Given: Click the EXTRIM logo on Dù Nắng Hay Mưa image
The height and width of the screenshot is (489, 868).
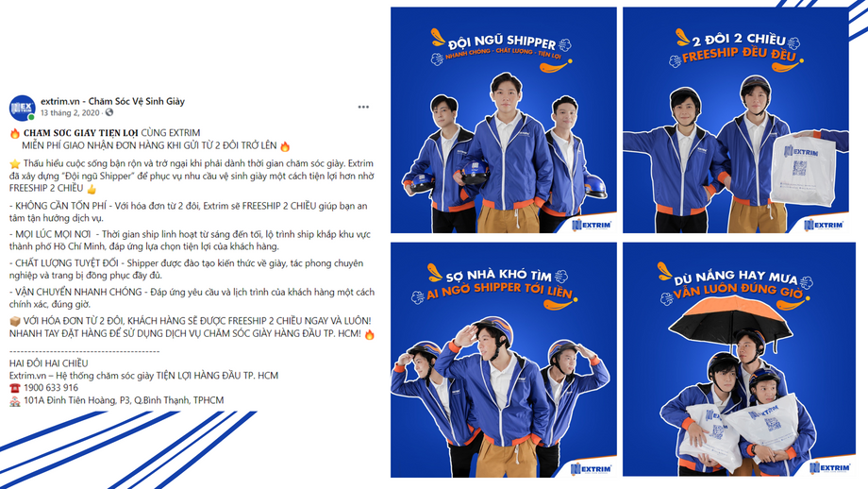Looking at the screenshot, I should tap(829, 468).
